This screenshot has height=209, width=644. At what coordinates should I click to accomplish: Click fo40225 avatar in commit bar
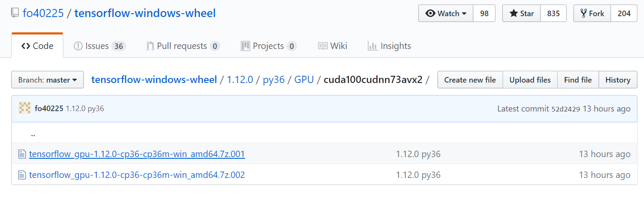pos(25,108)
